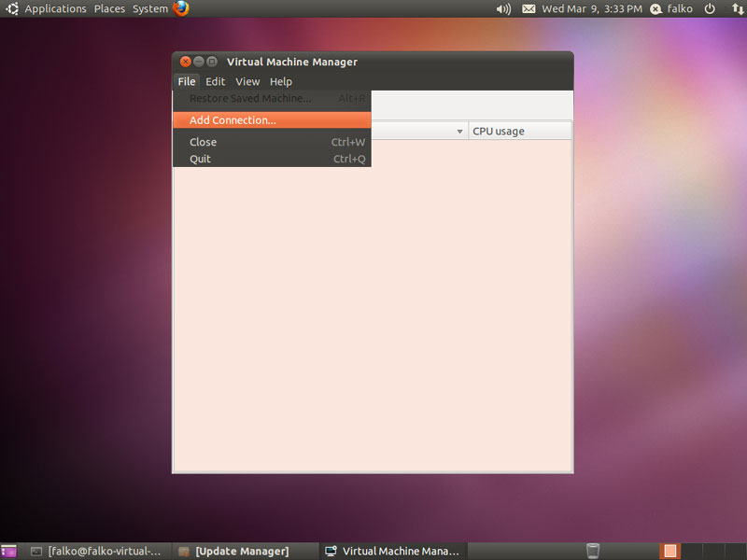Open the falko user menu

[x=671, y=9]
